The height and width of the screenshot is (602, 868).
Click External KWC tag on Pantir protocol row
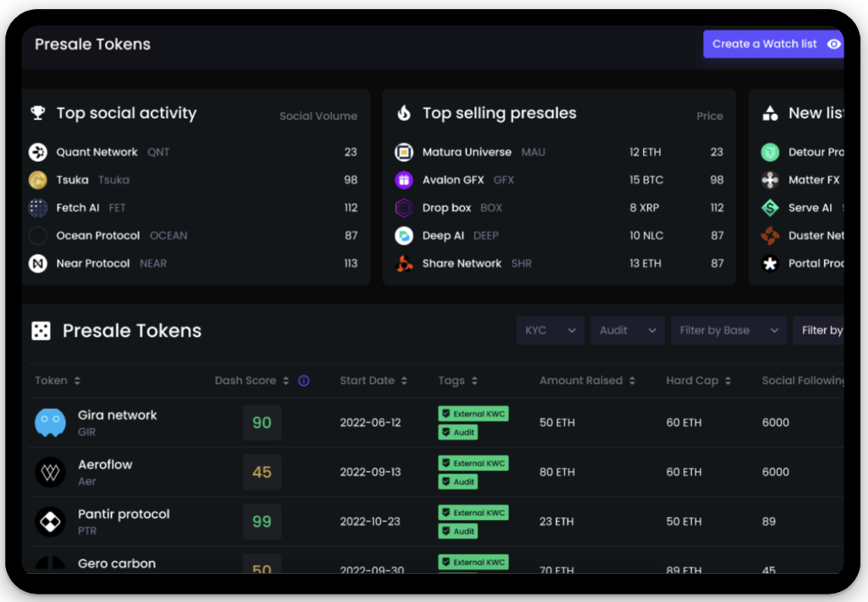474,513
